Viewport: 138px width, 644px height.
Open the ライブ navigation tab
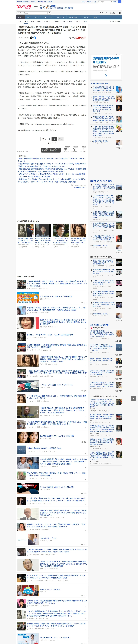(37, 17)
